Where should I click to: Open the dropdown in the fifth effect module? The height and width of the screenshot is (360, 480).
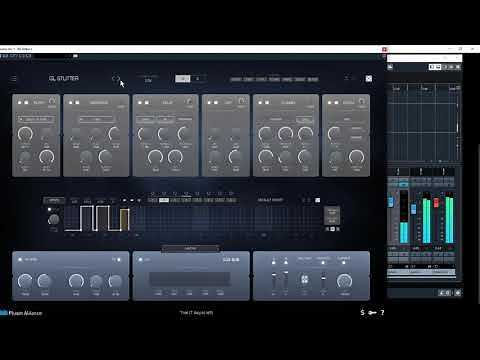coord(305,119)
